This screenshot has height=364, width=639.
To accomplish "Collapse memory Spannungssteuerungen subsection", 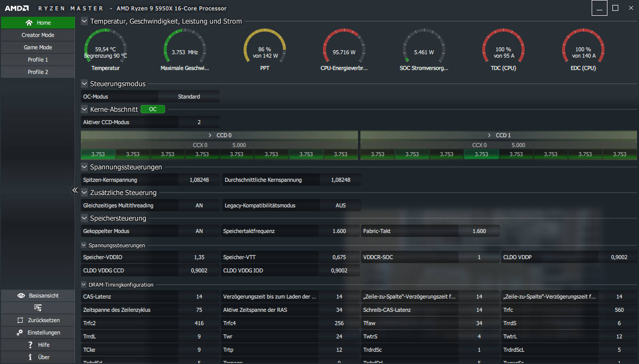I will 84,245.
